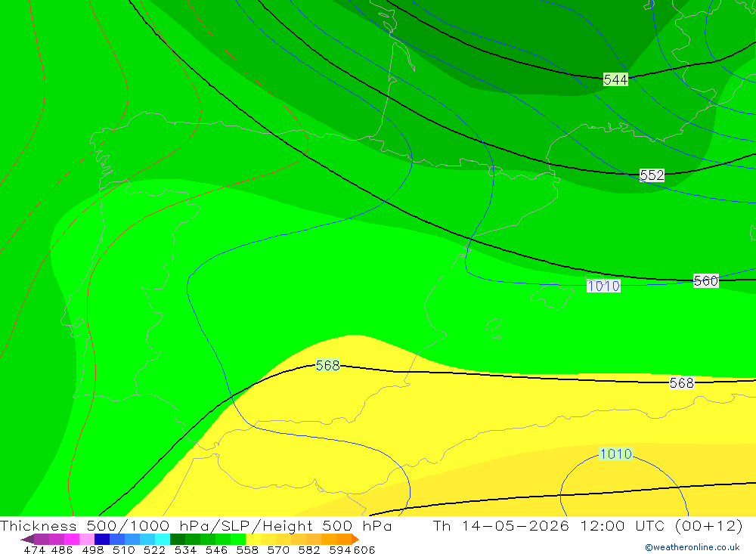Click the orange arrow at the legend's right end
756x554 pixels.
click(355, 539)
